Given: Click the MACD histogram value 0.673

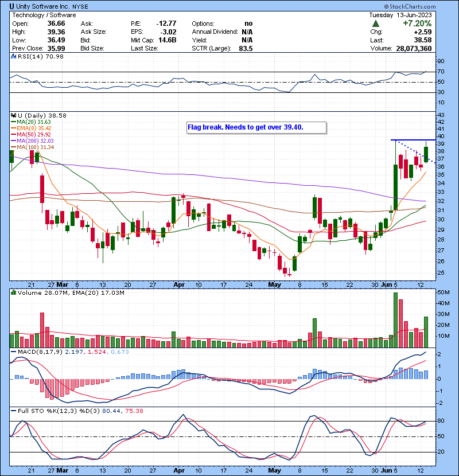Looking at the screenshot, I should [120, 352].
